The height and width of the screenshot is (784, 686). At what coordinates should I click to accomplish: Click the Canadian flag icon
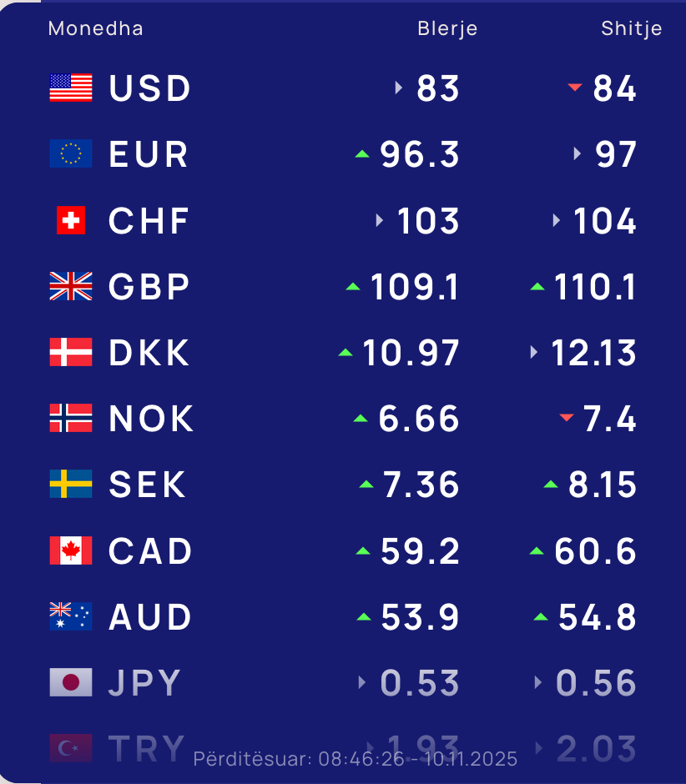pyautogui.click(x=71, y=550)
